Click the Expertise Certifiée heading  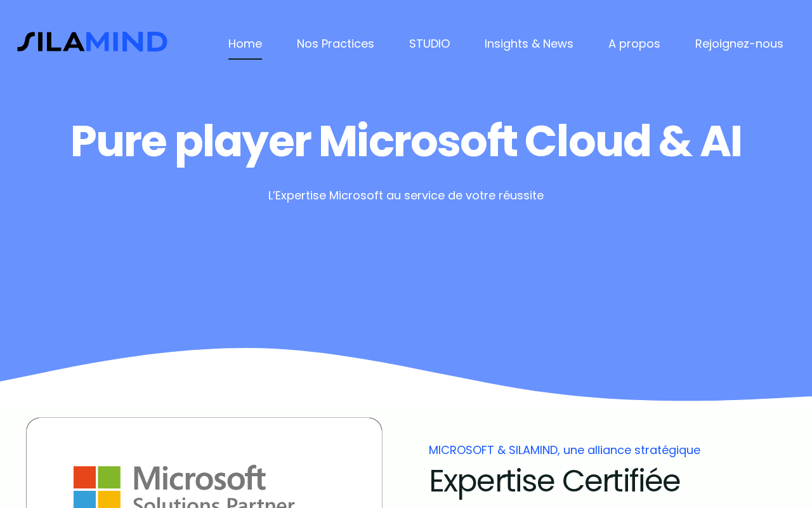click(554, 481)
